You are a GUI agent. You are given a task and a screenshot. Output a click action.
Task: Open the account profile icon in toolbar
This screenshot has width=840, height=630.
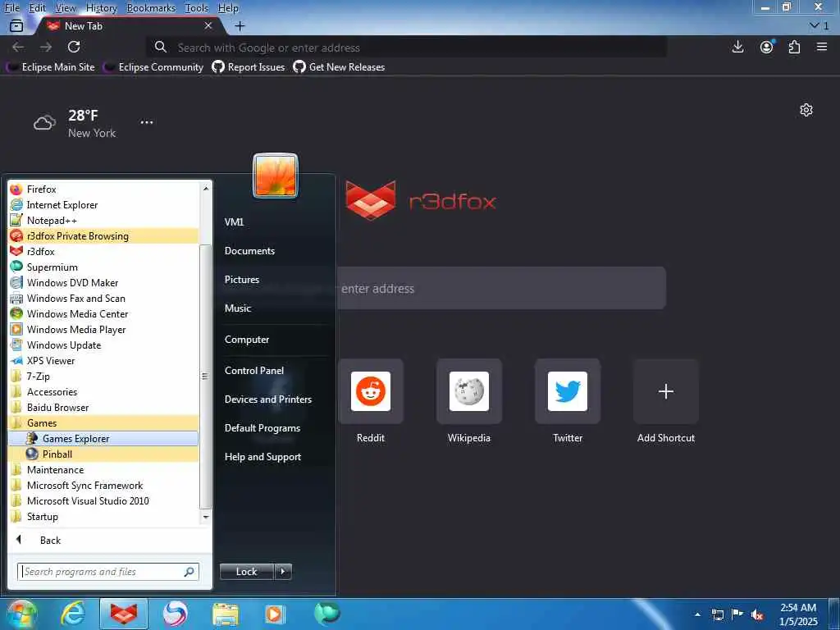767,47
